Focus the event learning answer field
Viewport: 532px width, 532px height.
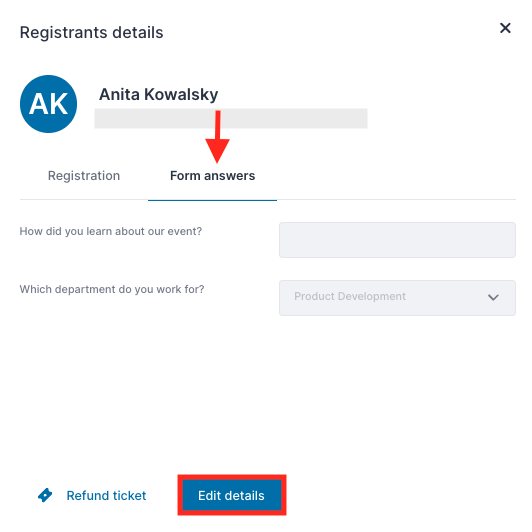(x=397, y=240)
